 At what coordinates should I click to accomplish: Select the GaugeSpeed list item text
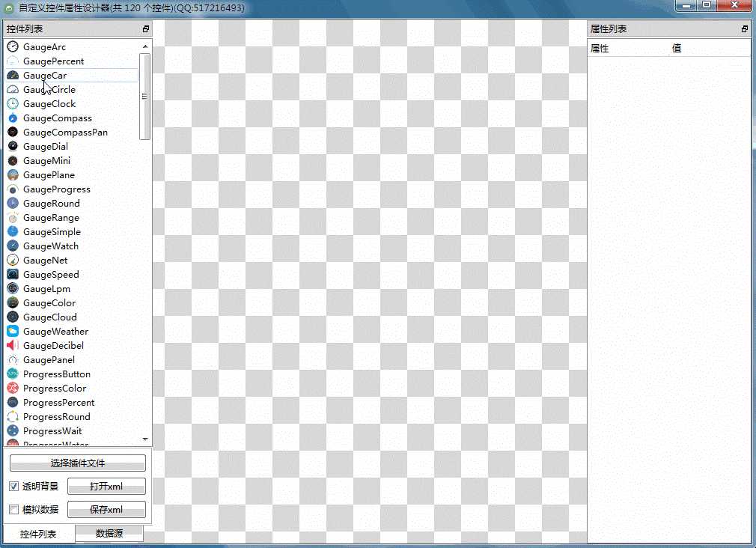pyautogui.click(x=51, y=275)
